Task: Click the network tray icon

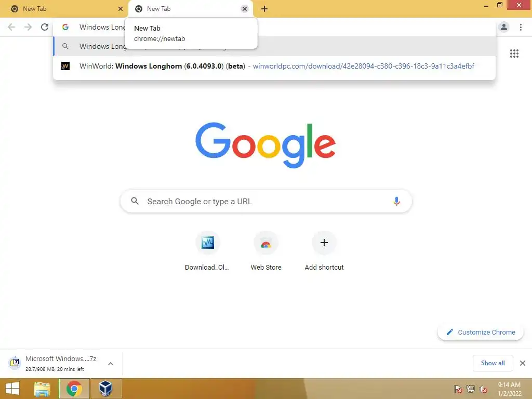Action: pos(471,389)
